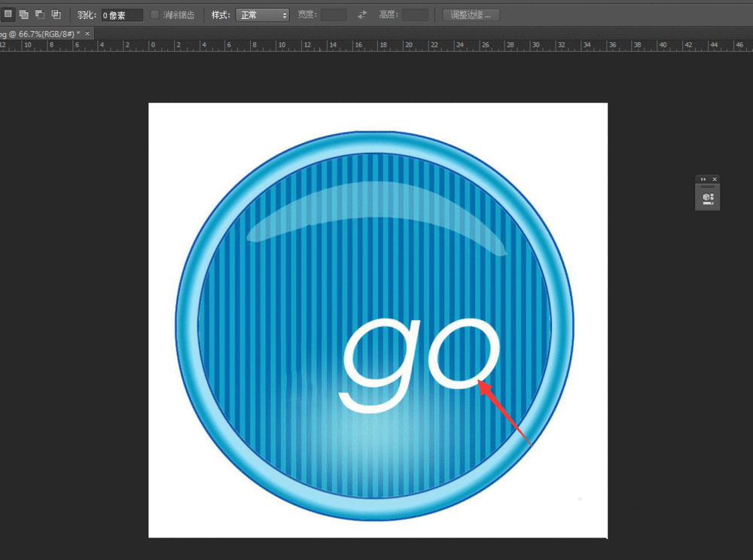The height and width of the screenshot is (560, 753).
Task: Focus the 高度 height input field
Action: coord(415,15)
